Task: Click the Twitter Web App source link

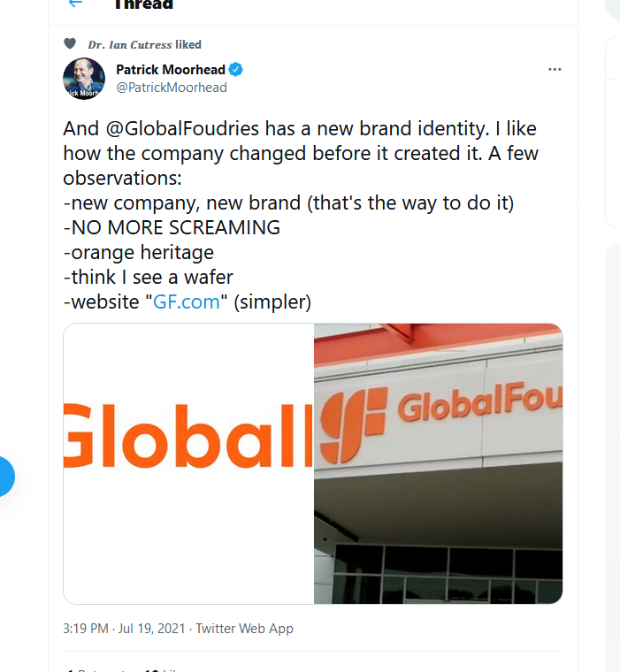Action: 244,629
